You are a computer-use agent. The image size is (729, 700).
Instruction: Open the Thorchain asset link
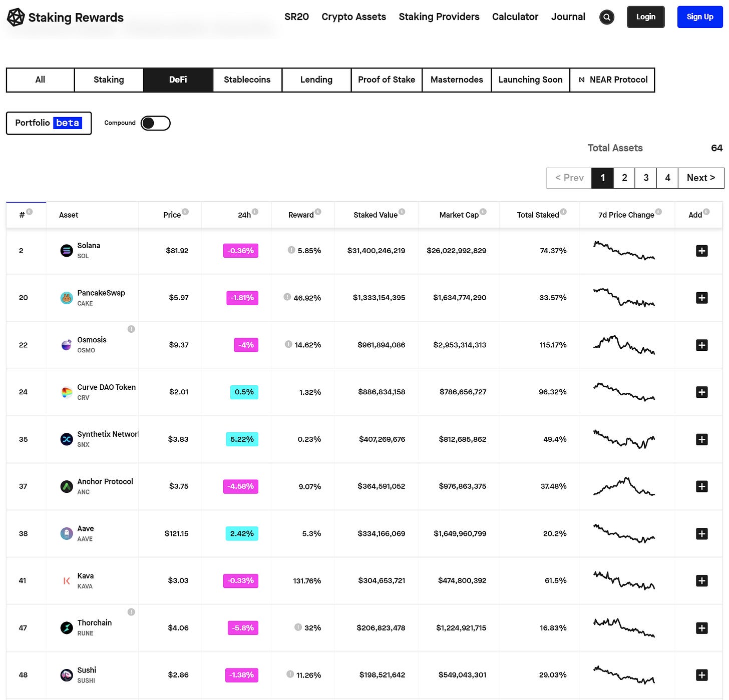coord(95,623)
